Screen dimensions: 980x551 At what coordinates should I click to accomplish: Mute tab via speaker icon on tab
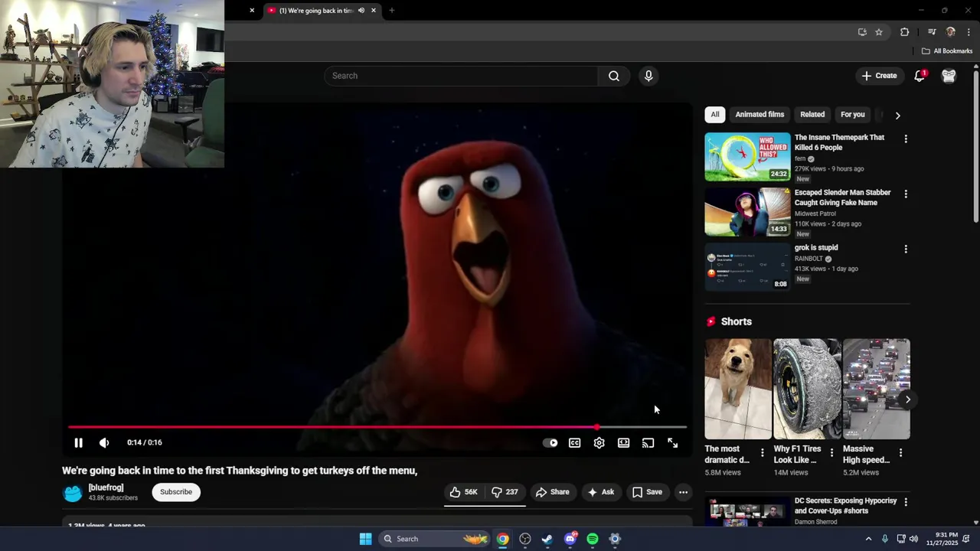[x=361, y=11]
